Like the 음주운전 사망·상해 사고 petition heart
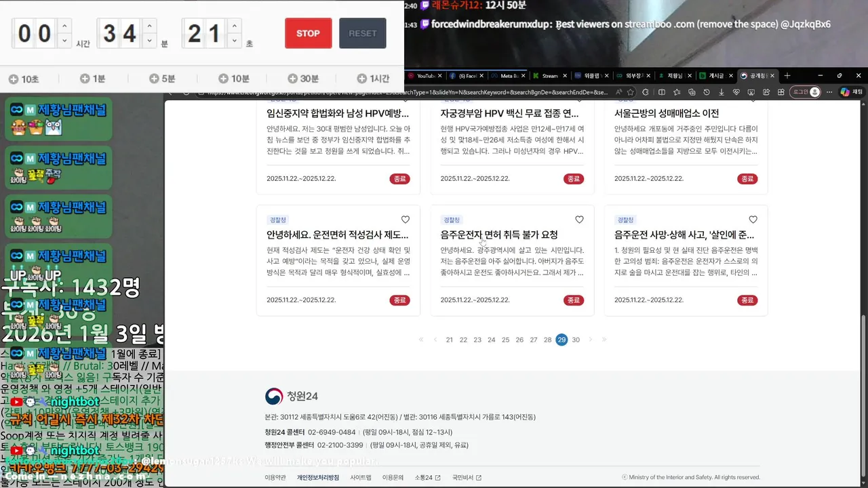The width and height of the screenshot is (868, 488). pyautogui.click(x=753, y=220)
